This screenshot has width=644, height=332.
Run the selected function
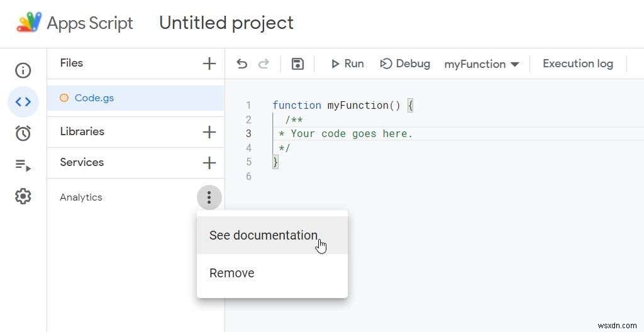(347, 64)
